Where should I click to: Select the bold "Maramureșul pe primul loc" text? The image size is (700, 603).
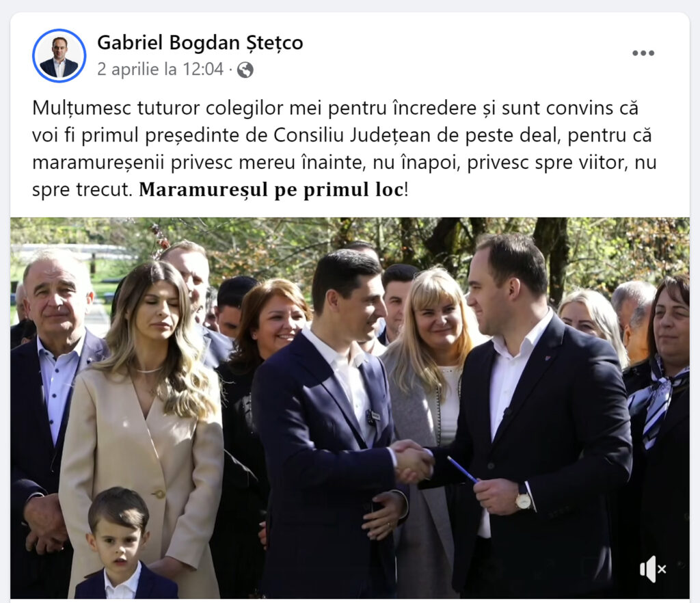(x=271, y=189)
